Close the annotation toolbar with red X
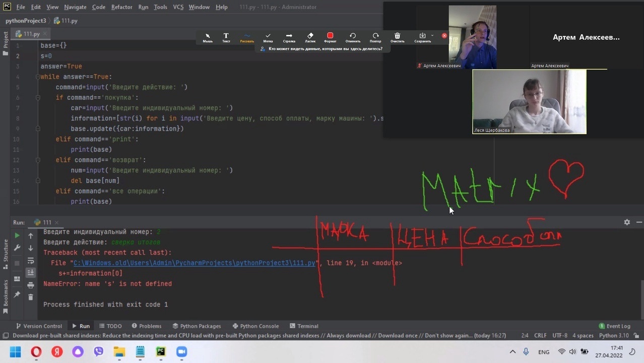This screenshot has width=644, height=363. click(x=444, y=36)
